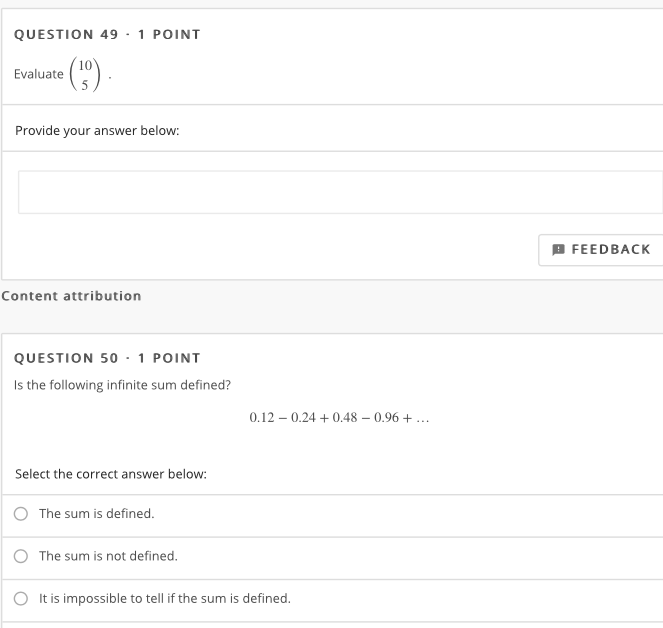Click the infinite sum 0.12 − 0.24 + 0.48 expression
The width and height of the screenshot is (663, 628).
tap(339, 418)
